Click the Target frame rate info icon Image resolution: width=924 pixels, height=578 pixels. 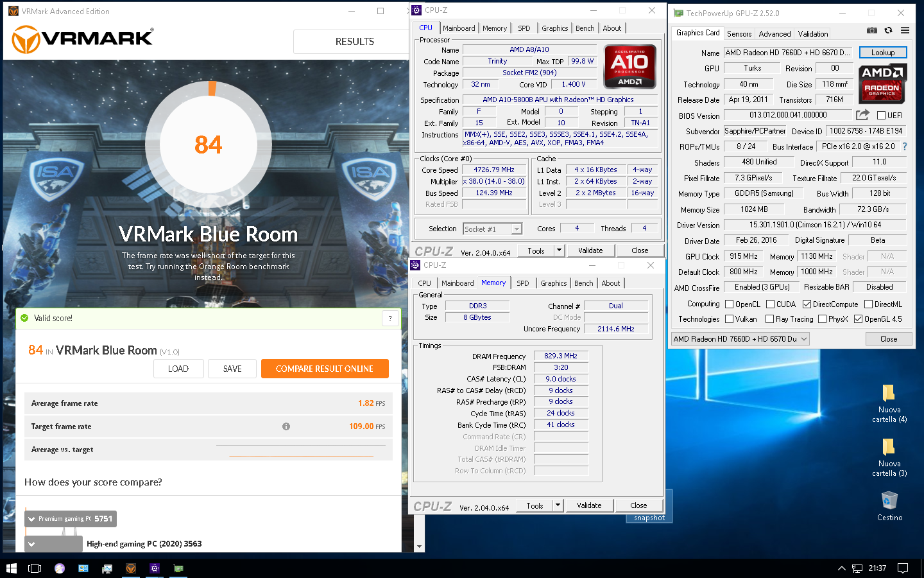point(286,426)
